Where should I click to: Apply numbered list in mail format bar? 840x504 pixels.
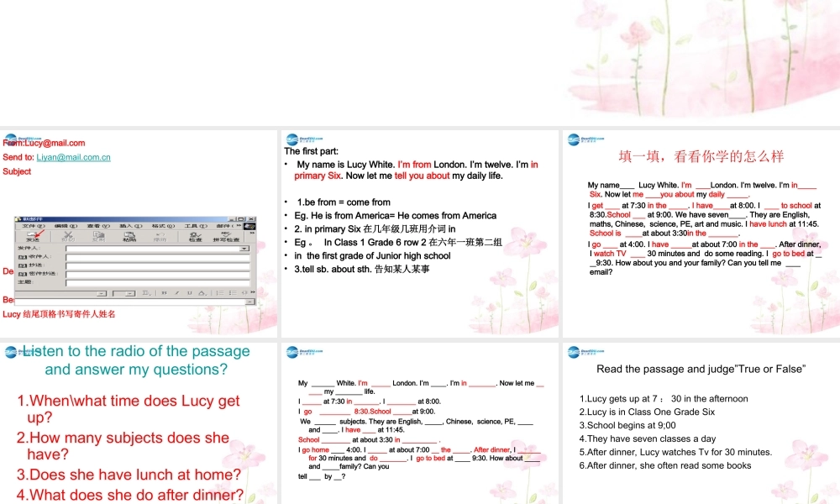[220, 293]
